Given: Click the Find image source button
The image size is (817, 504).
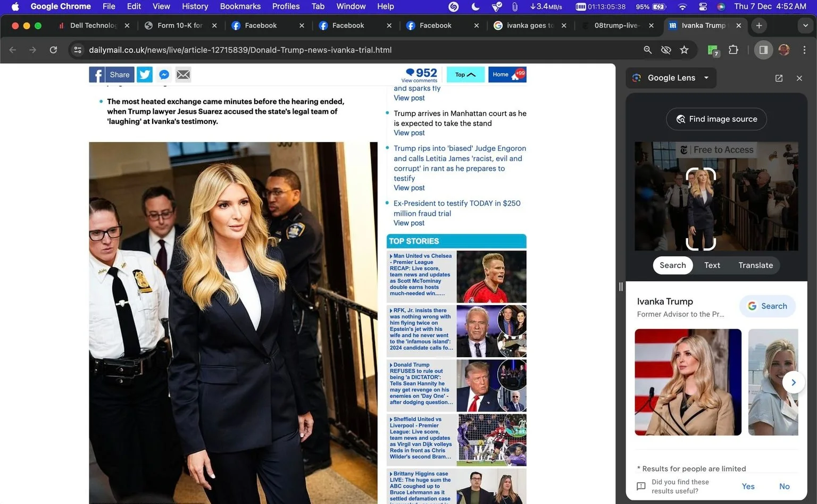Looking at the screenshot, I should (x=716, y=119).
